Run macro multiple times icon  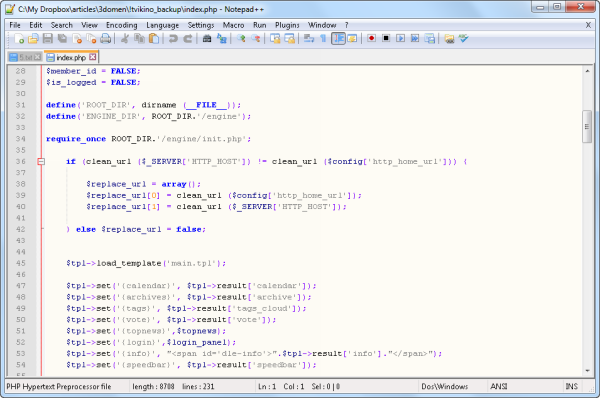pos(415,38)
